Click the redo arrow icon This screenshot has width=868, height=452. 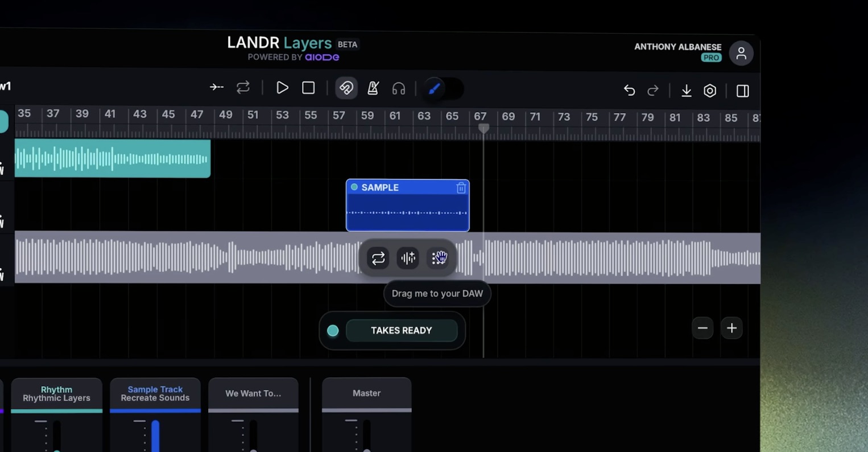[x=653, y=91]
